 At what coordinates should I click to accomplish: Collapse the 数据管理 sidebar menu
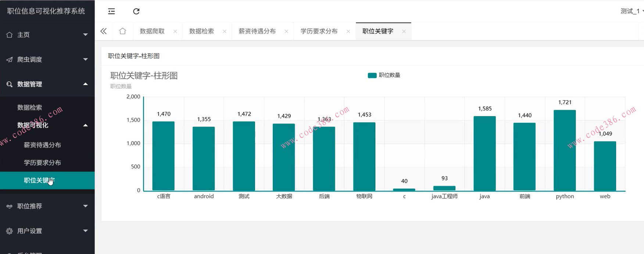pos(47,84)
